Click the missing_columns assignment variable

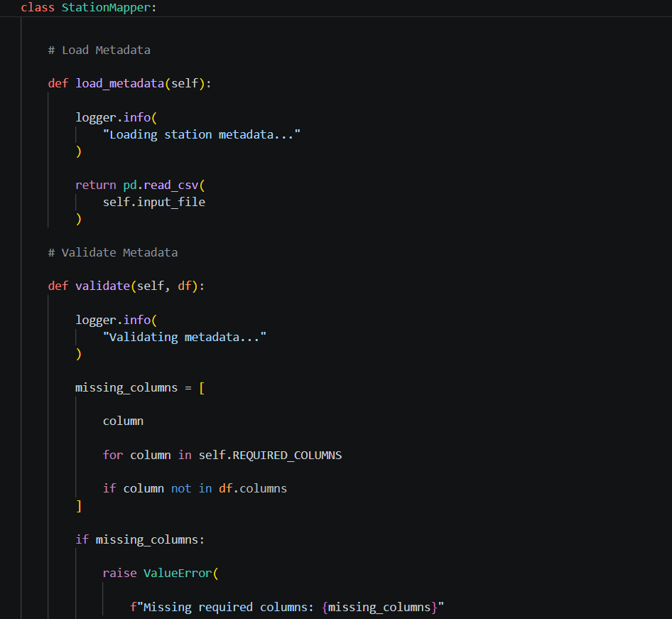click(x=126, y=387)
